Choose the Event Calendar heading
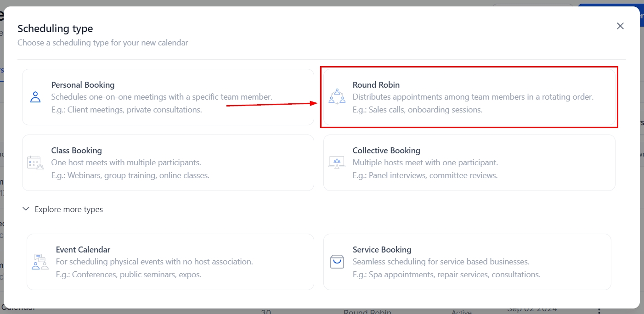The width and height of the screenshot is (644, 314). 83,250
